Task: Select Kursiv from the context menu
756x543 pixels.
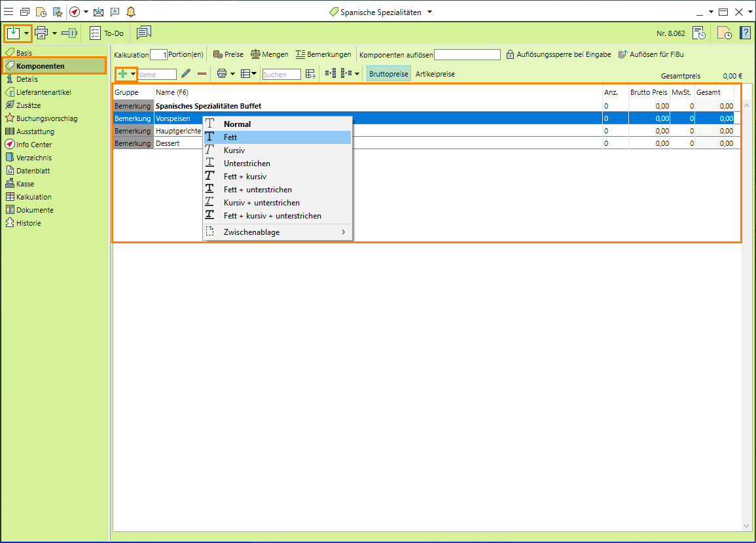Action: (234, 150)
